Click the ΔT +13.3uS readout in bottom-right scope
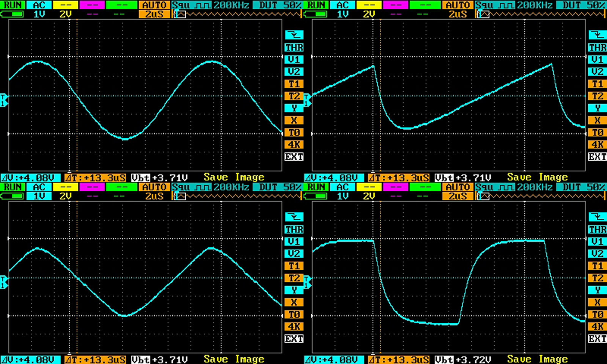Image resolution: width=607 pixels, height=364 pixels. click(x=398, y=359)
